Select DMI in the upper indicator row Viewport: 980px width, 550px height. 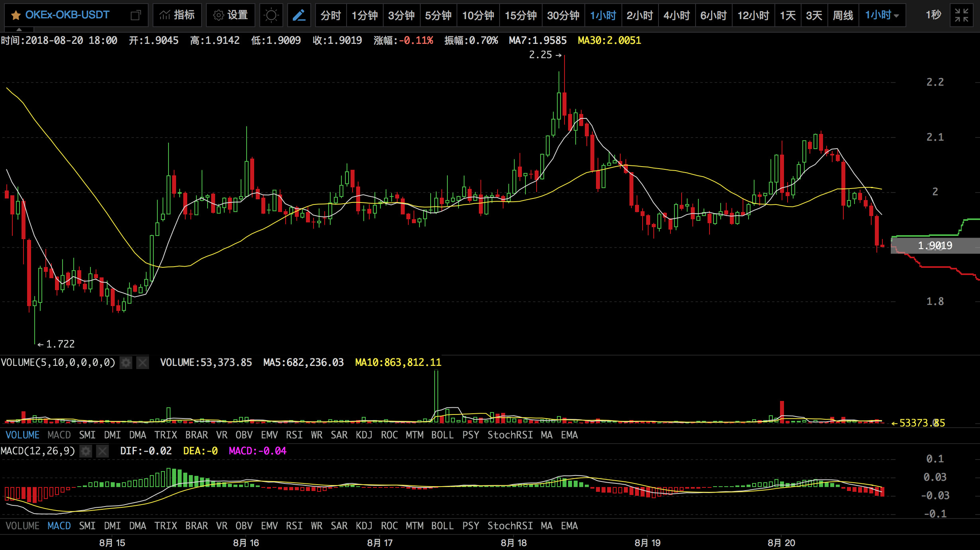point(112,435)
